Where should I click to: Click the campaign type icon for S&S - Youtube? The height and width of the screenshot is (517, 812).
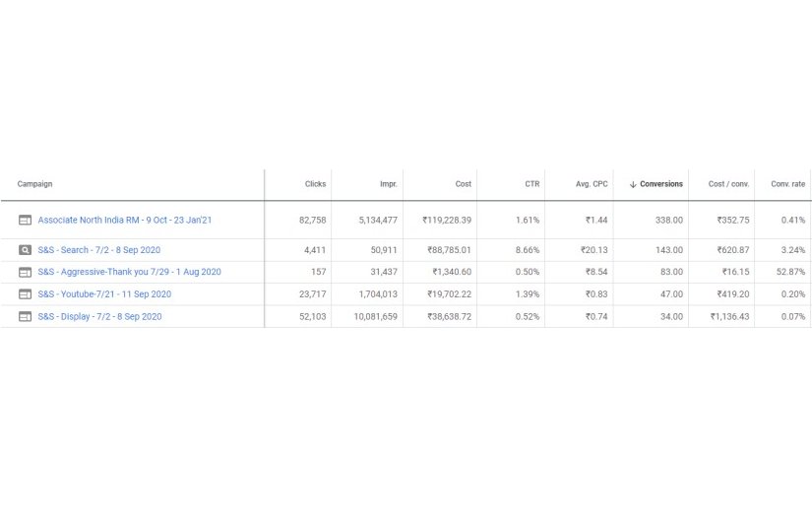coord(25,294)
